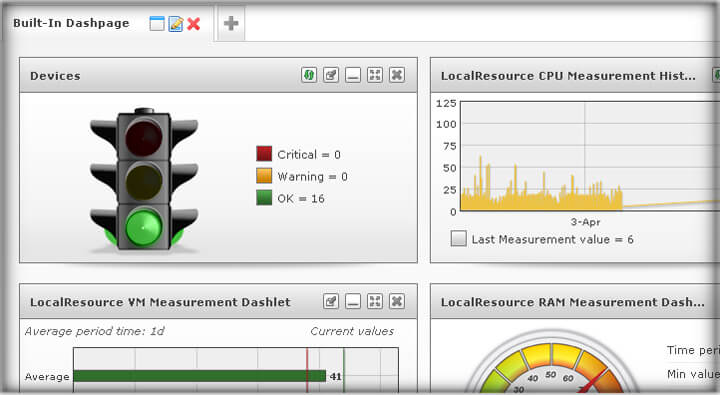Viewport: 720px width, 395px height.
Task: Select the 'Critical = 0' text
Action: [x=309, y=155]
